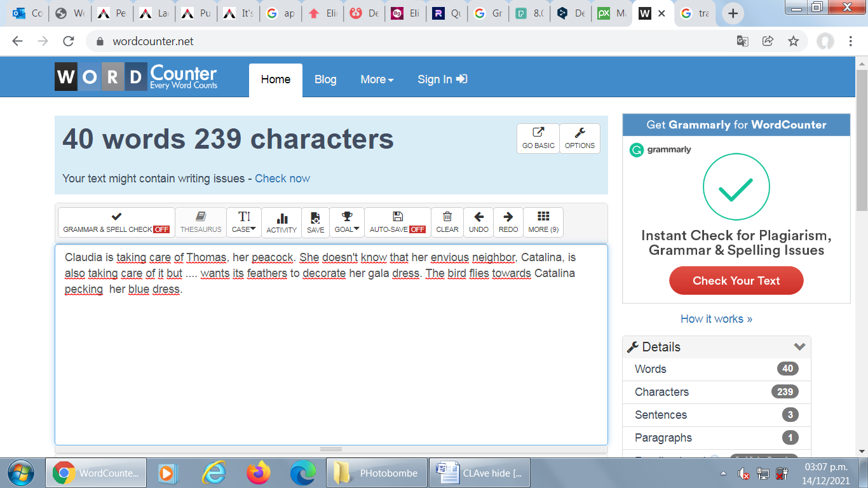Click the Redo arrow button

point(508,222)
